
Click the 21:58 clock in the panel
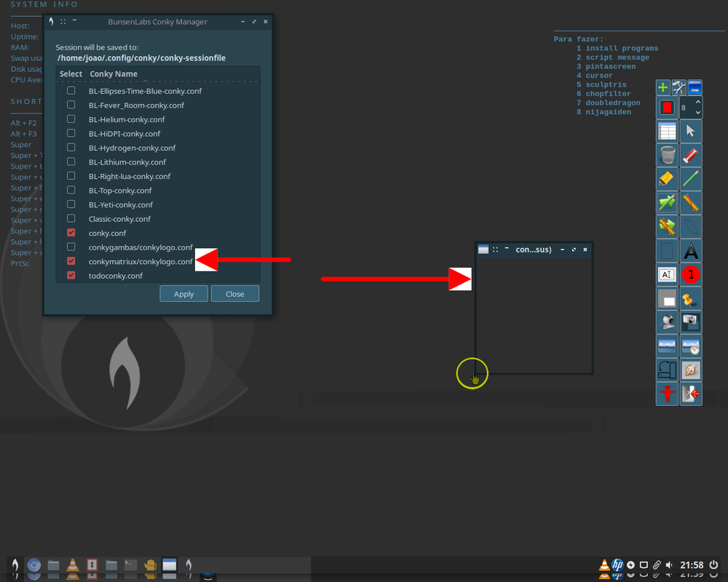(x=692, y=565)
